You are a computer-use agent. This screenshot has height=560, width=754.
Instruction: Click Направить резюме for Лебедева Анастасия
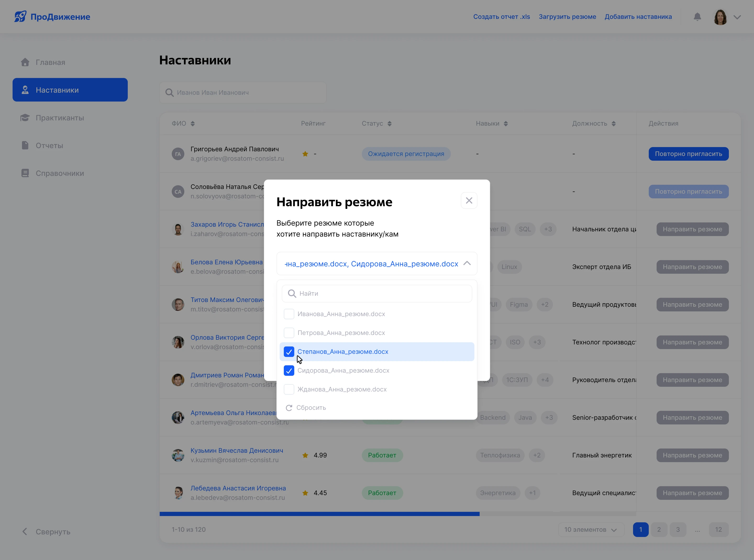692,493
